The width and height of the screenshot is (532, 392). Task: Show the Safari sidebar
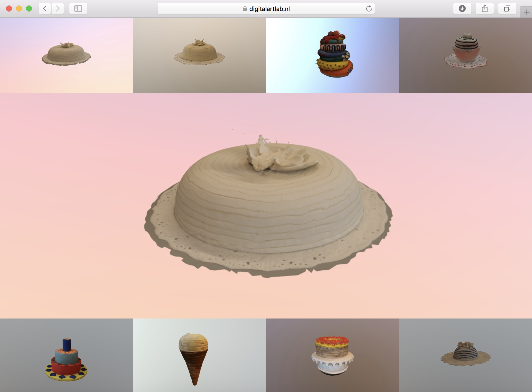pos(78,9)
